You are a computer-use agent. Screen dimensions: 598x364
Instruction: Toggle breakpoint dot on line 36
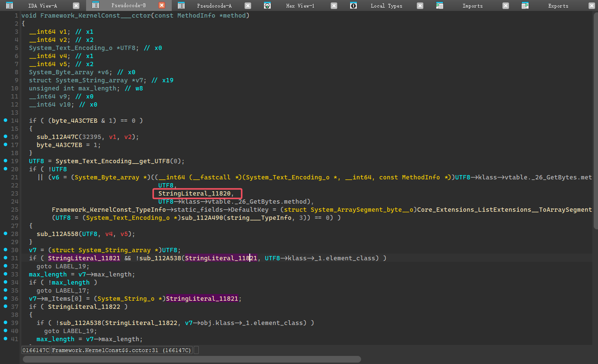4,298
